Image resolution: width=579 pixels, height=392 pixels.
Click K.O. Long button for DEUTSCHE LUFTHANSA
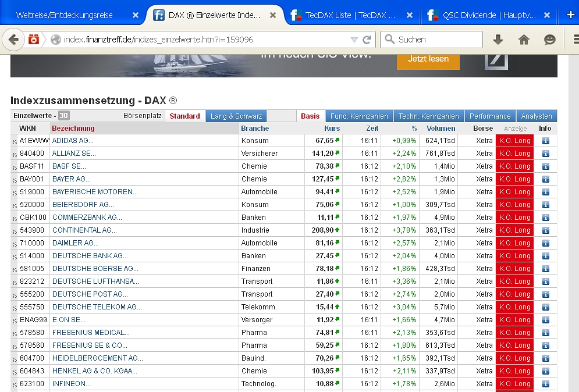point(514,281)
